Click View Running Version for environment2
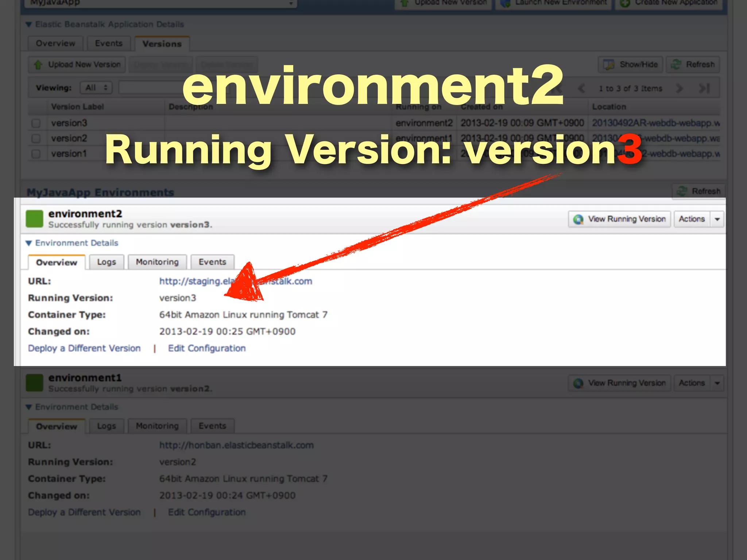Image resolution: width=747 pixels, height=560 pixels. (619, 219)
